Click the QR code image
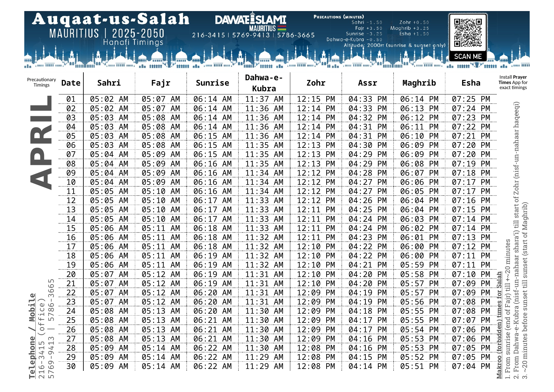Screen dimensions: 554x392 [x=468, y=33]
